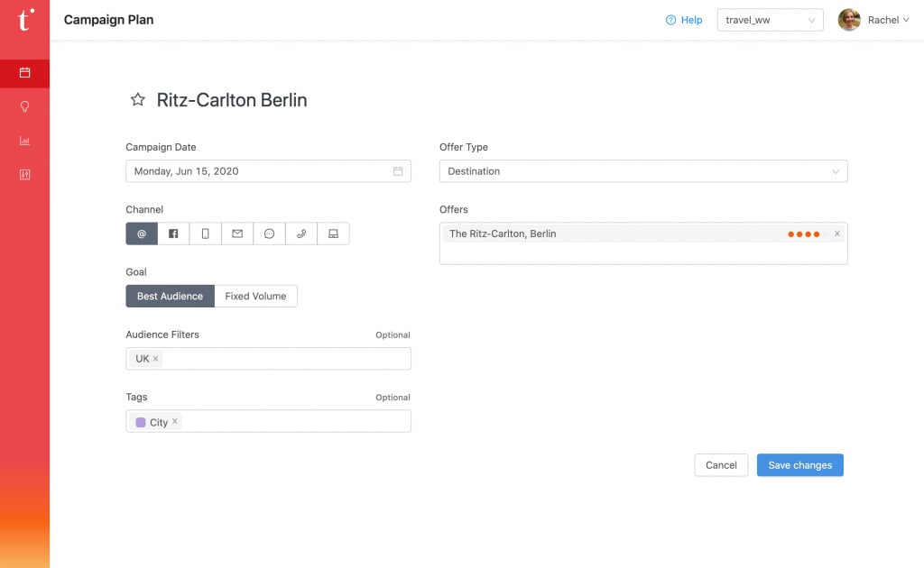
Task: Open the calendar view in the sidebar
Action: pyautogui.click(x=24, y=72)
